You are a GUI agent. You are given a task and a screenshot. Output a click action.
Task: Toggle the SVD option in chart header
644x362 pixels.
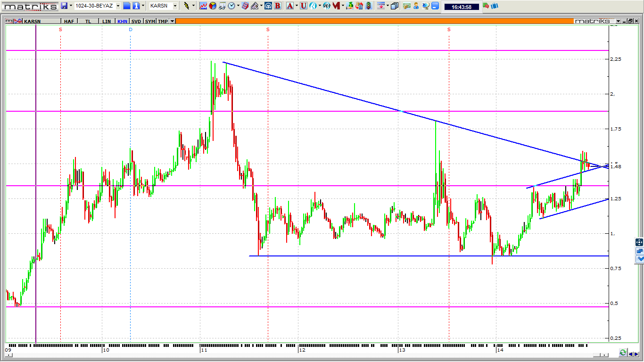136,21
